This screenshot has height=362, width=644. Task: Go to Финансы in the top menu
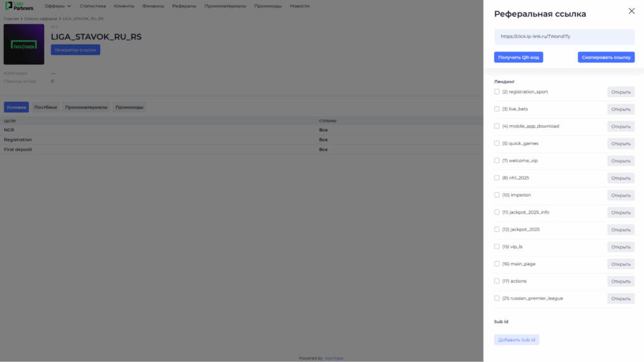click(153, 6)
